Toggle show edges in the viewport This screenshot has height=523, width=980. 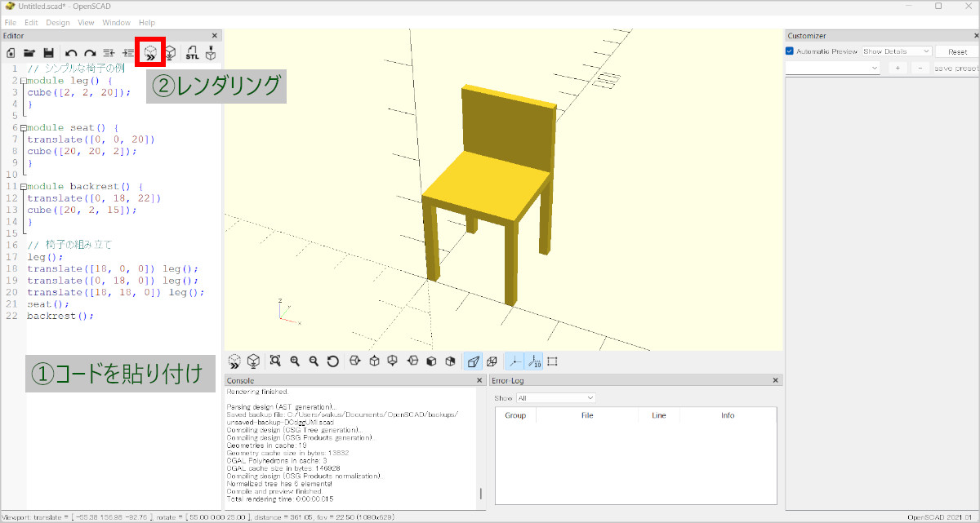coord(553,361)
